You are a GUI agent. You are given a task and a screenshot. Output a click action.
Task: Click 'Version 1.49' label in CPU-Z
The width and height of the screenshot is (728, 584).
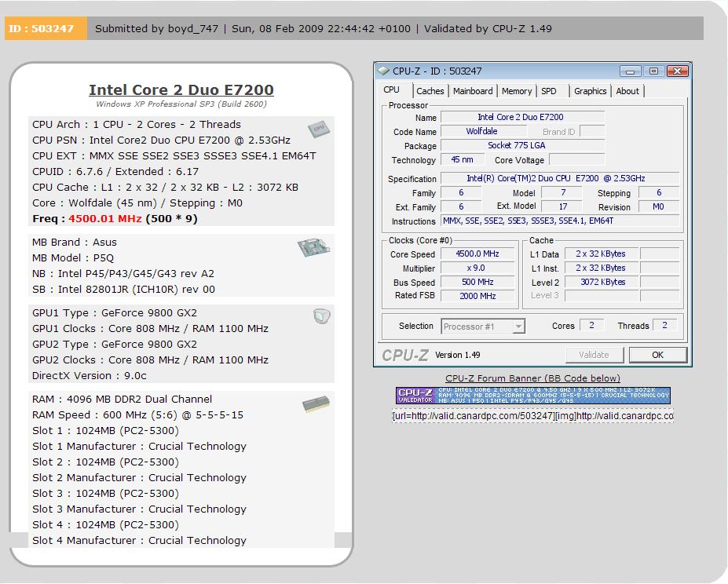[x=457, y=355]
